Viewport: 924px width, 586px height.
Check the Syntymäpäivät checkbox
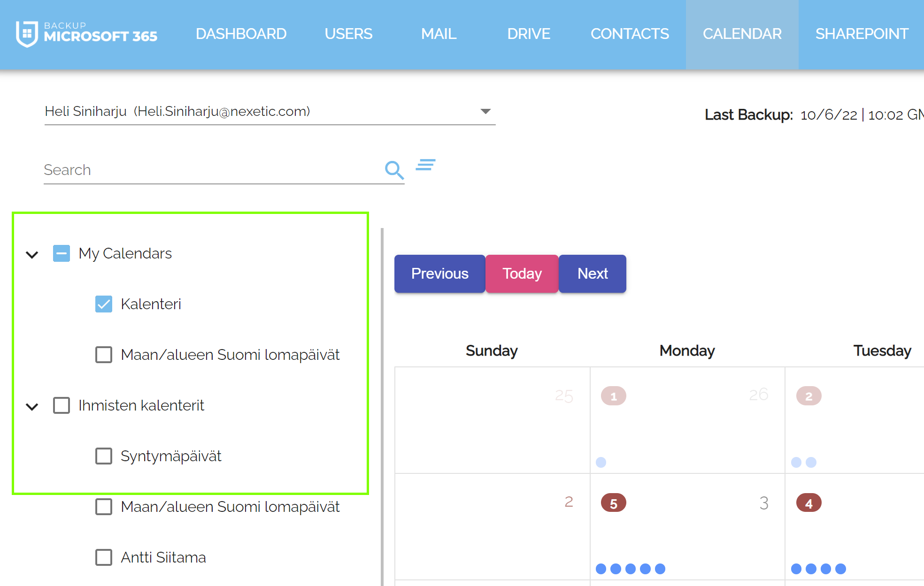pos(104,456)
